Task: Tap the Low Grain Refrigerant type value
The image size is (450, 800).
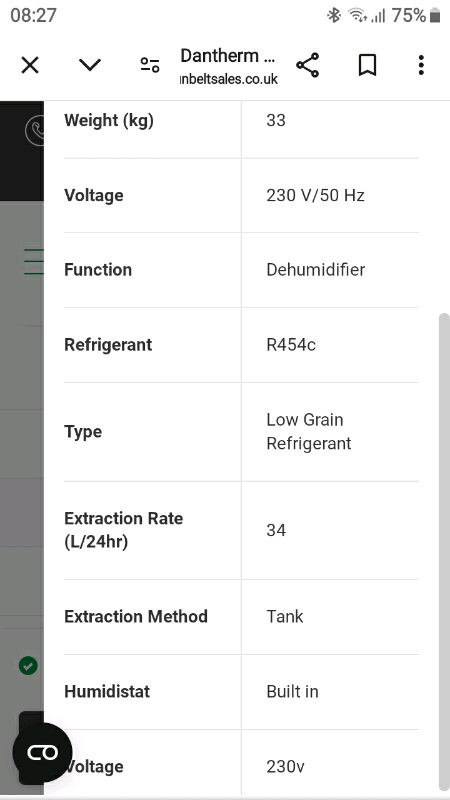Action: 309,432
